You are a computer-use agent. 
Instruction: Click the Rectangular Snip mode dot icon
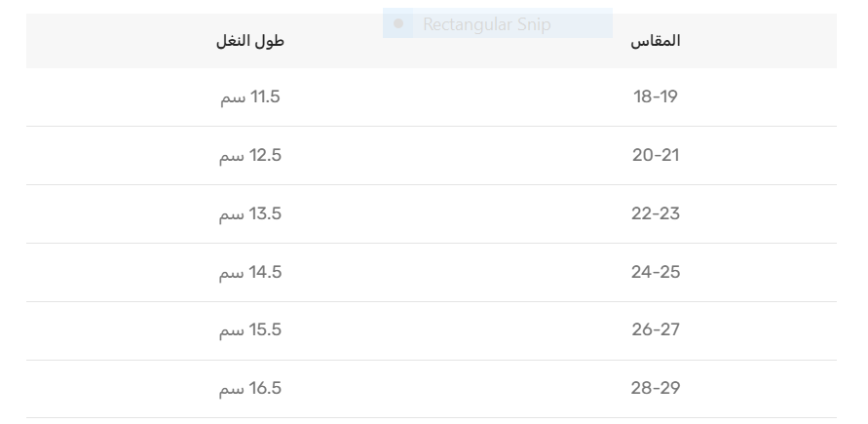pos(398,23)
